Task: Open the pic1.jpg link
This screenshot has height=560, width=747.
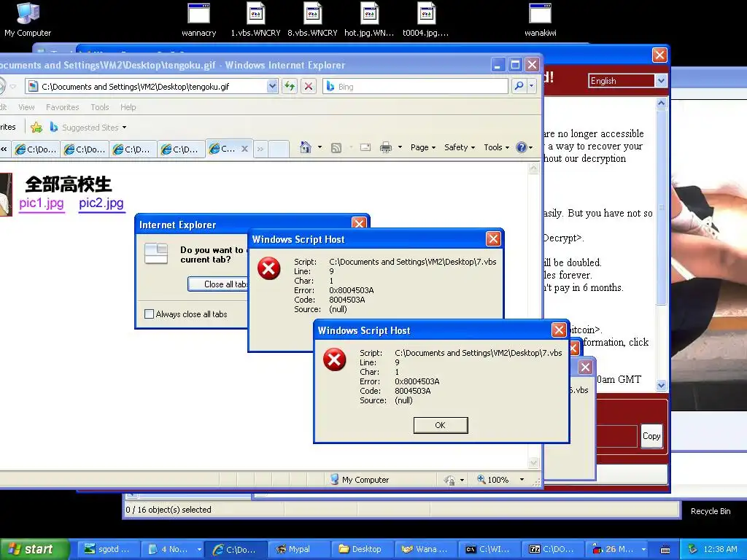Action: tap(42, 203)
